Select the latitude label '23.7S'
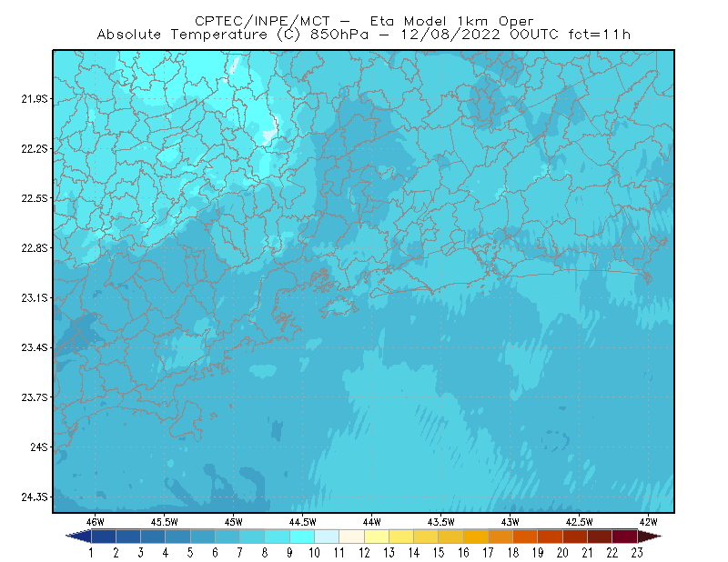The width and height of the screenshot is (728, 562). coord(35,397)
